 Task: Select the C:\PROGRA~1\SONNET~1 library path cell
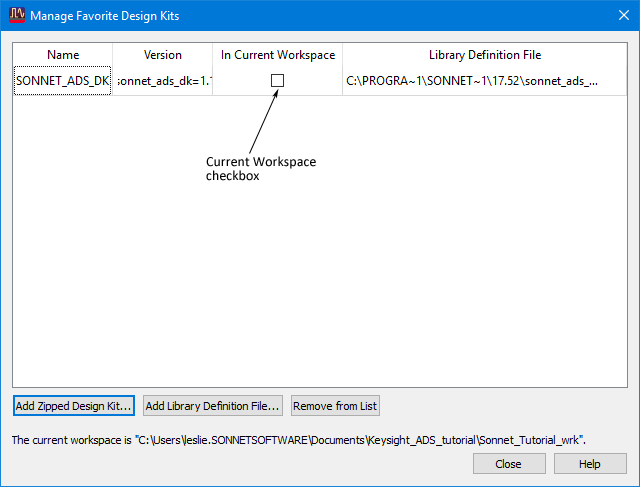[484, 81]
